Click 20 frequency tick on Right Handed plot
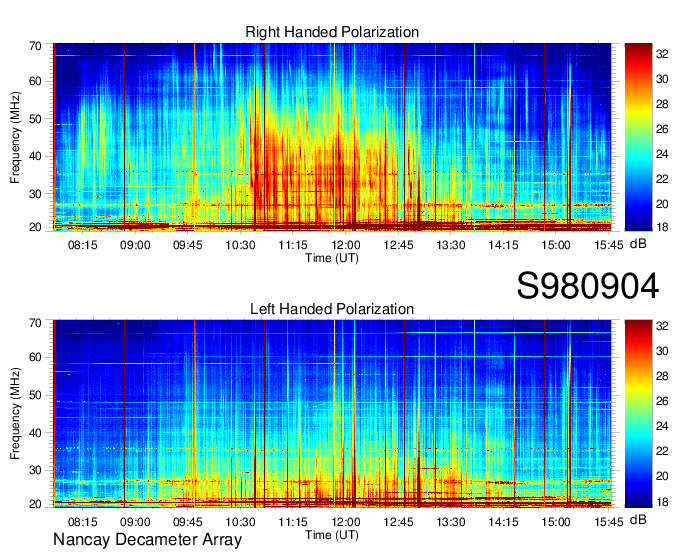Image resolution: width=680 pixels, height=552 pixels. [35, 228]
